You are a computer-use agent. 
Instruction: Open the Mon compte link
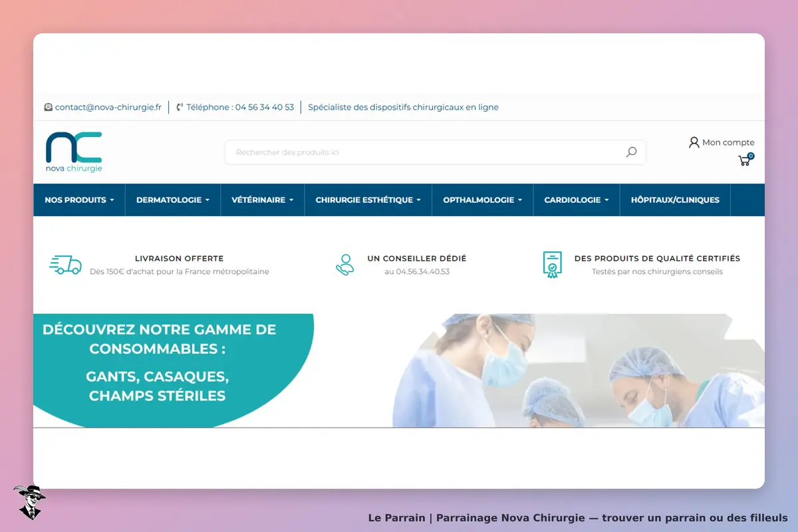click(728, 142)
